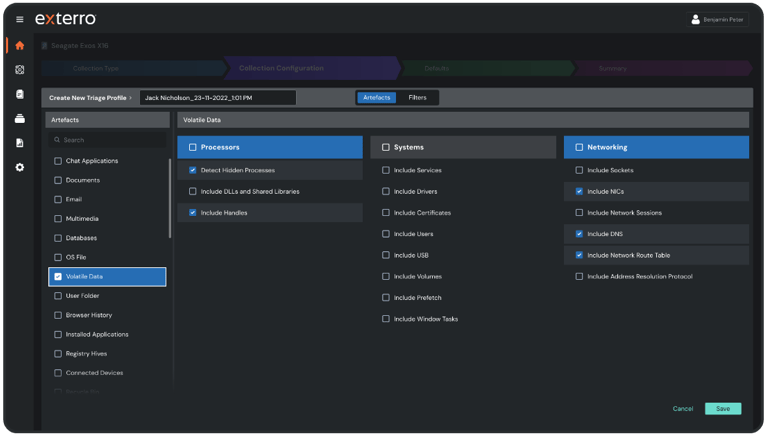768x436 pixels.
Task: Click the Save button
Action: (722, 408)
